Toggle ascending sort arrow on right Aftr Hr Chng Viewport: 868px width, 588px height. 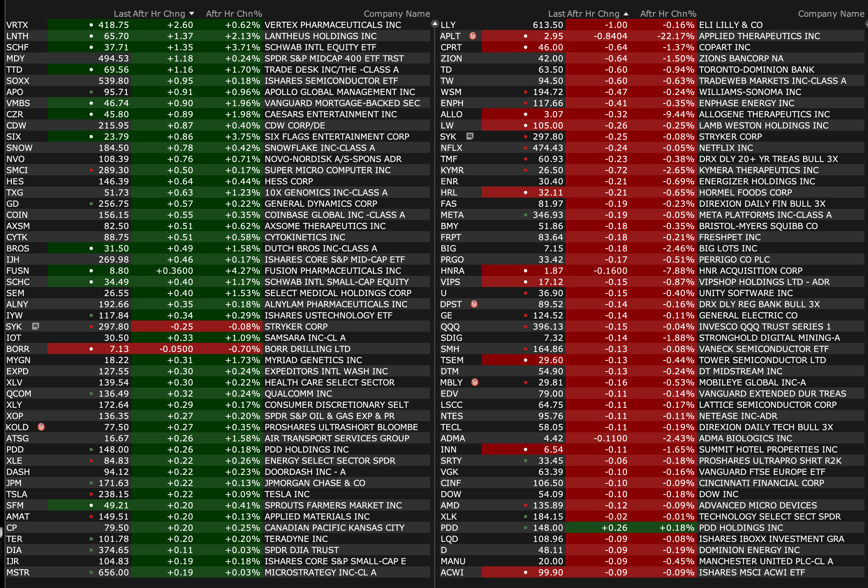(626, 14)
